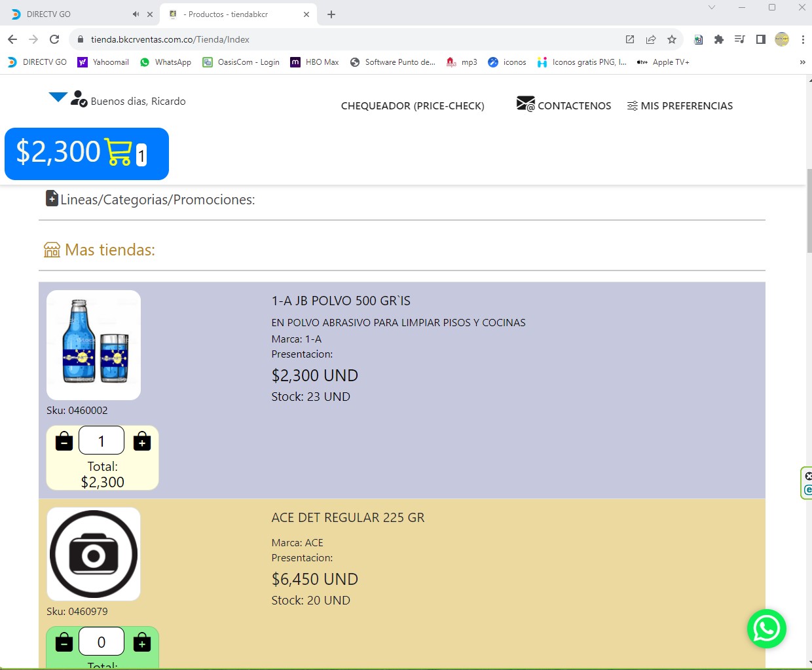Click the ACE quantity field showing 0
812x670 pixels.
101,641
